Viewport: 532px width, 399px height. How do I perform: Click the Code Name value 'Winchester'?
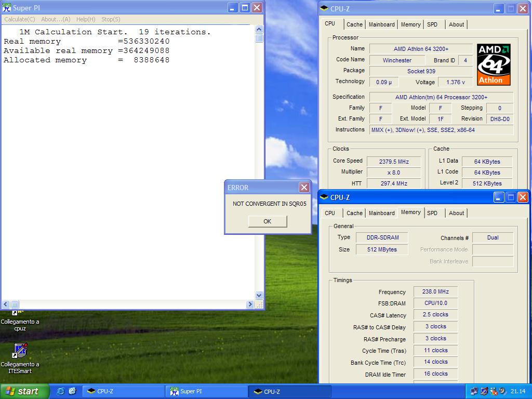pyautogui.click(x=397, y=60)
